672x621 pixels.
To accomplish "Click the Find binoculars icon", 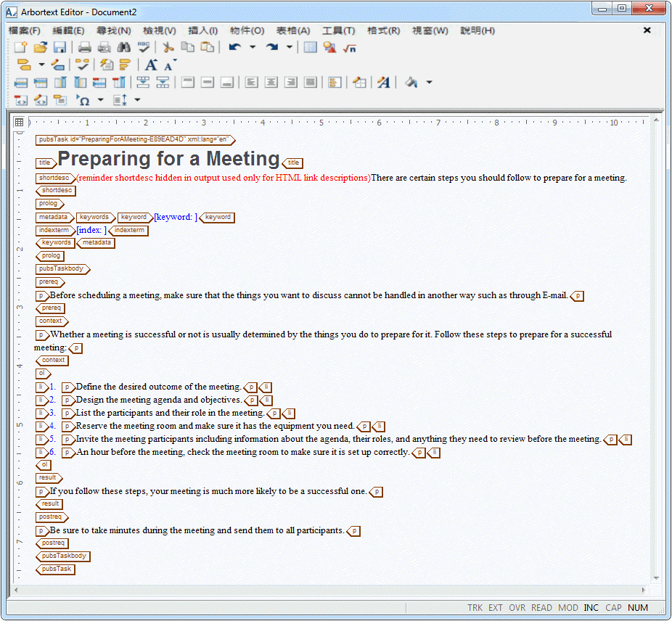I will (x=124, y=47).
